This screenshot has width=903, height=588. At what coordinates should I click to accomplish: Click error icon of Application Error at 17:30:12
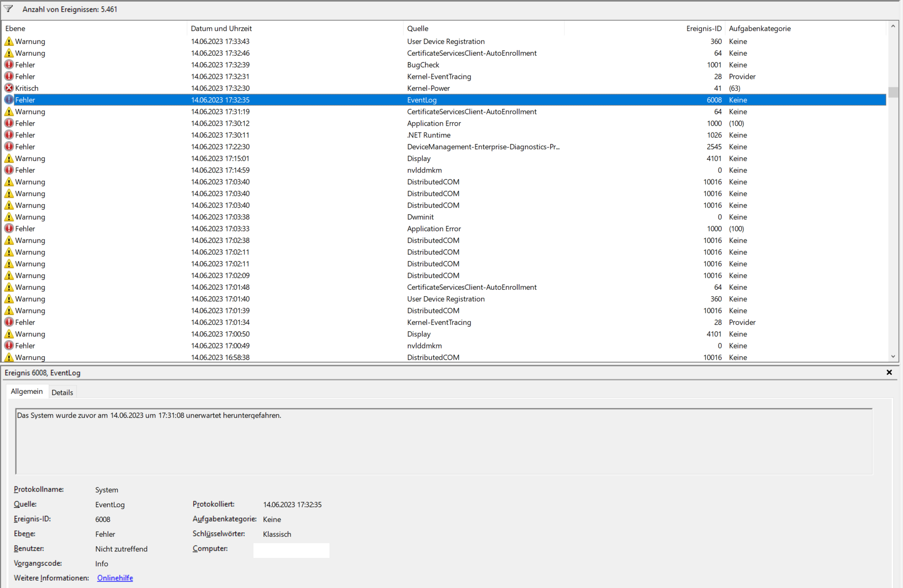[9, 123]
